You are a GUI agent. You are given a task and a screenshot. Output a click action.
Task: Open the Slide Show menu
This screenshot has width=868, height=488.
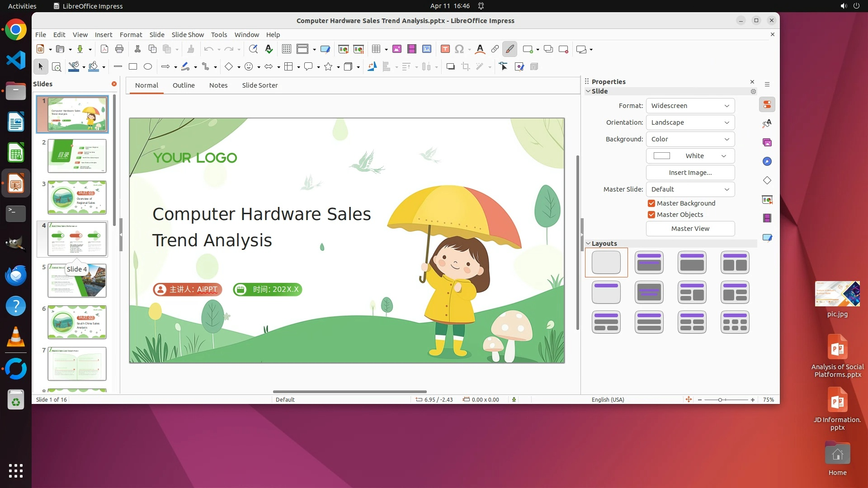pos(188,35)
